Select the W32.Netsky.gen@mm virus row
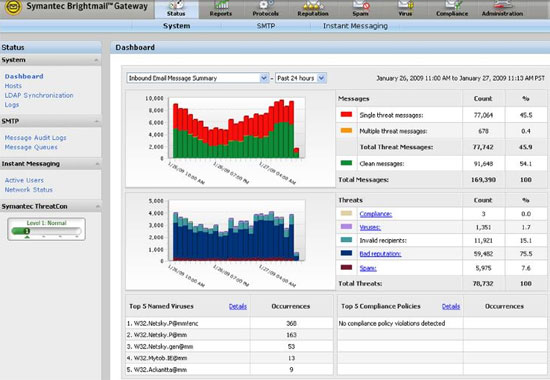 (229, 346)
